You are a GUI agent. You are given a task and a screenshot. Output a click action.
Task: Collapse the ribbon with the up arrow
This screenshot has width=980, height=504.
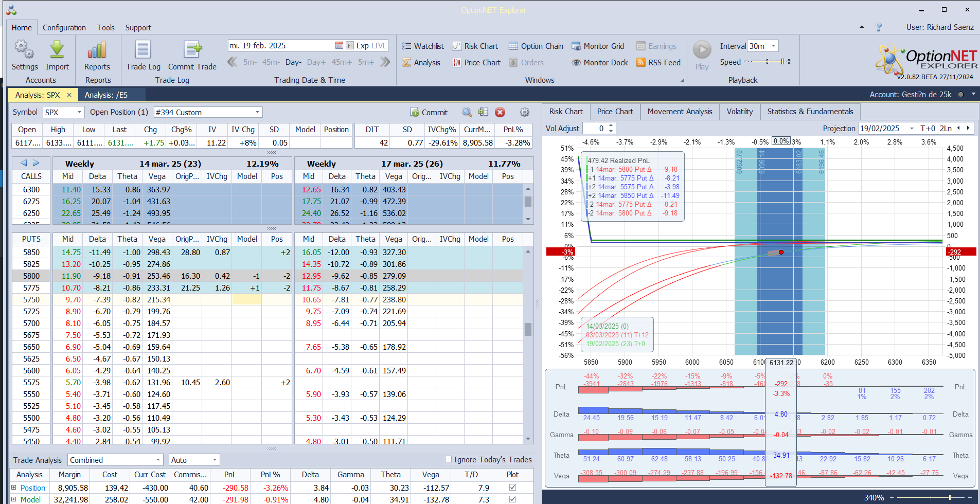(x=862, y=27)
